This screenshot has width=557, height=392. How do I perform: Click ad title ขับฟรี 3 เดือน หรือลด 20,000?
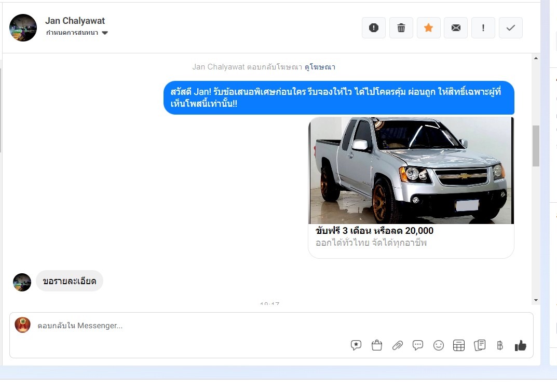374,231
